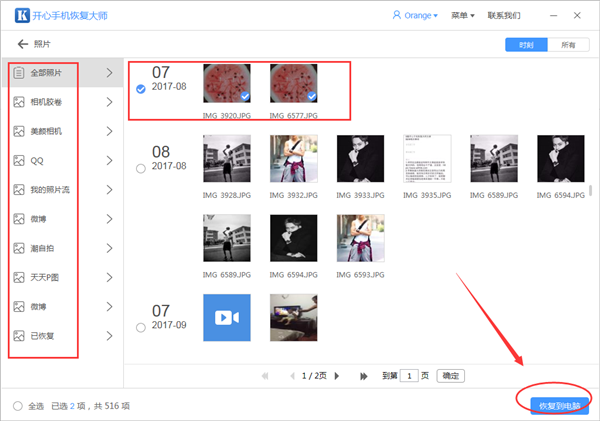Expand the 已恢复 category chevron

(109, 335)
